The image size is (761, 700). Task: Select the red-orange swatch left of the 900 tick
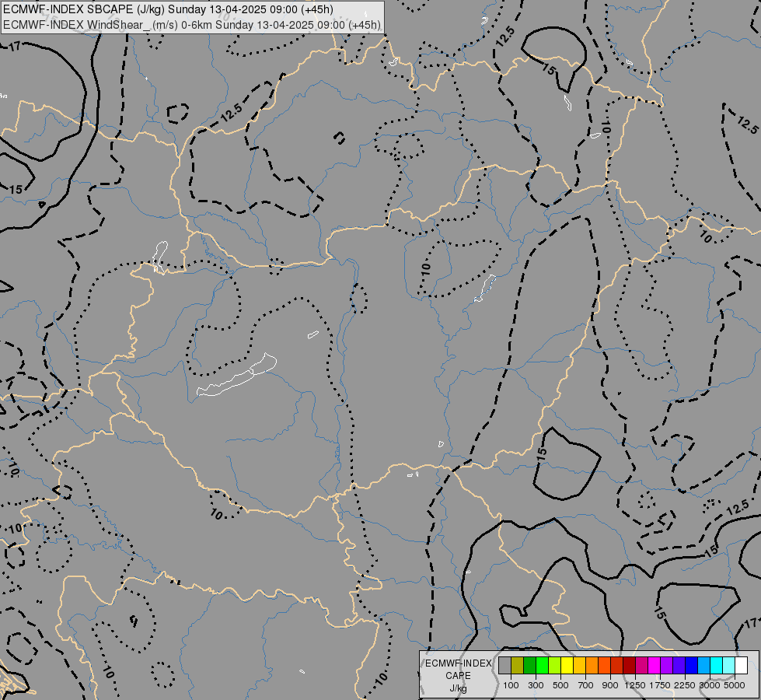[604, 665]
